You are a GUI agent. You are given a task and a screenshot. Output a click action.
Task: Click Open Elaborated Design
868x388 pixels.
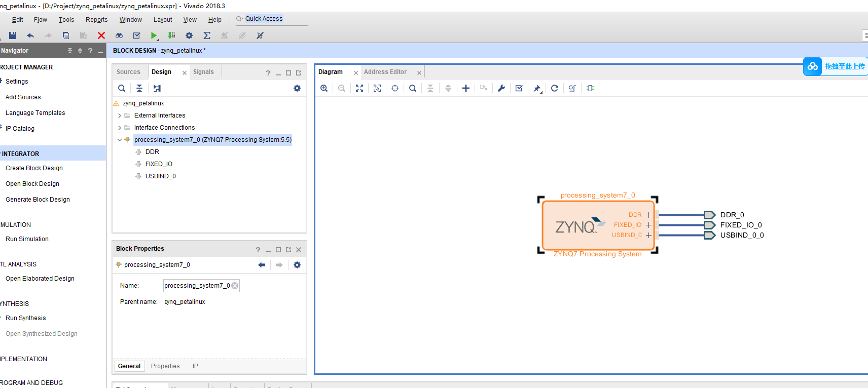coord(40,279)
